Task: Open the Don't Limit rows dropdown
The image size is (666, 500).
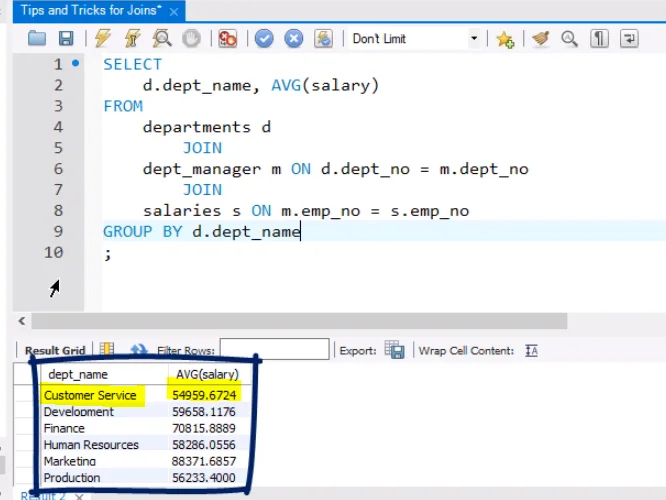Action: (474, 39)
